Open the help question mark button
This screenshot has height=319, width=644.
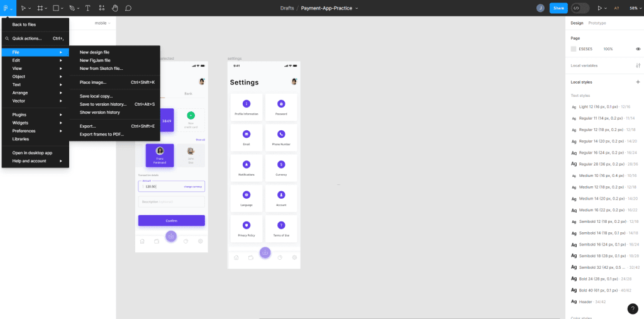[x=633, y=308]
